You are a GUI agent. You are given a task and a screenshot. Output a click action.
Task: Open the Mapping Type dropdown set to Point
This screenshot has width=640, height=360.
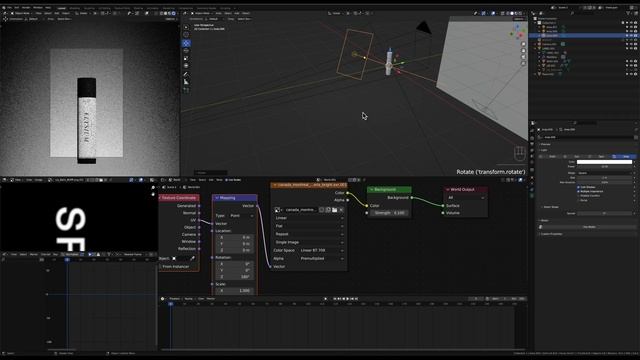[x=242, y=216]
